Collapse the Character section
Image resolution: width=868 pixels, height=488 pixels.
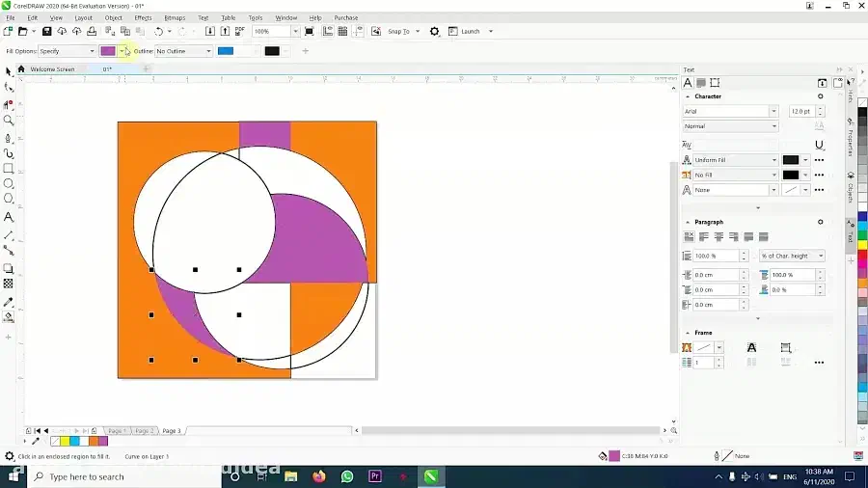point(688,96)
